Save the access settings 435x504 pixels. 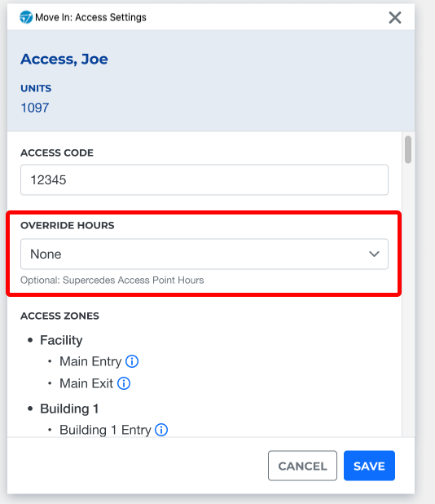pos(369,466)
